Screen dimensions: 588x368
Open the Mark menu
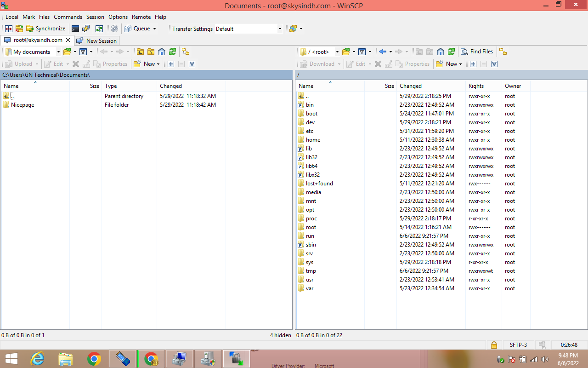point(28,17)
